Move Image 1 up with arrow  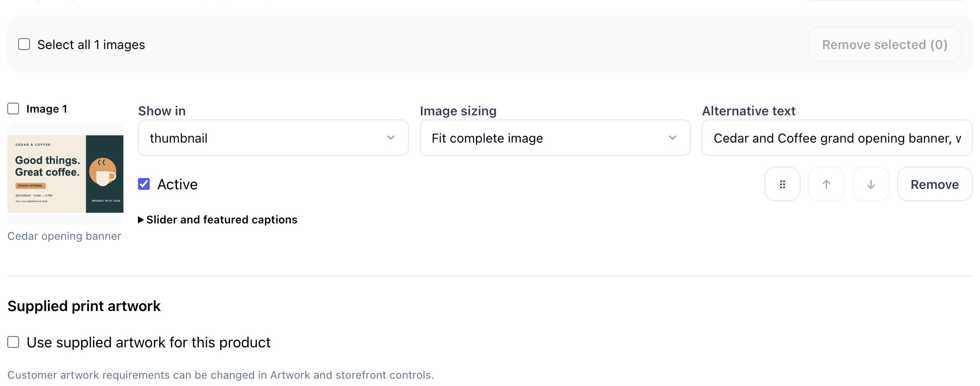826,184
